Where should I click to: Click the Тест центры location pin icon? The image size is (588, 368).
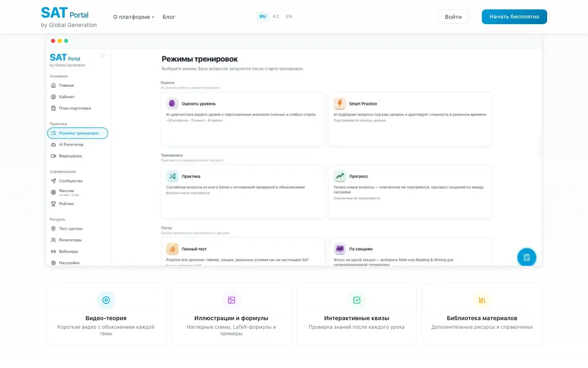pyautogui.click(x=53, y=229)
